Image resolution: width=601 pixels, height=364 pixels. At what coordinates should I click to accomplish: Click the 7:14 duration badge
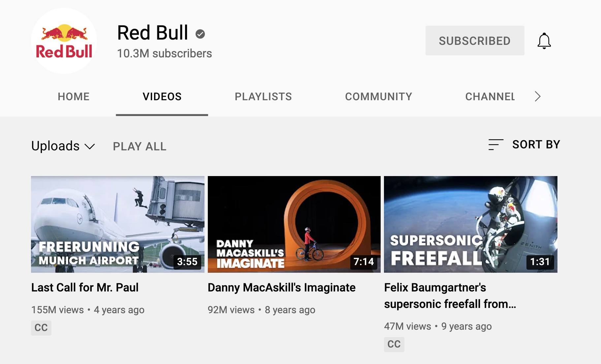coord(364,262)
